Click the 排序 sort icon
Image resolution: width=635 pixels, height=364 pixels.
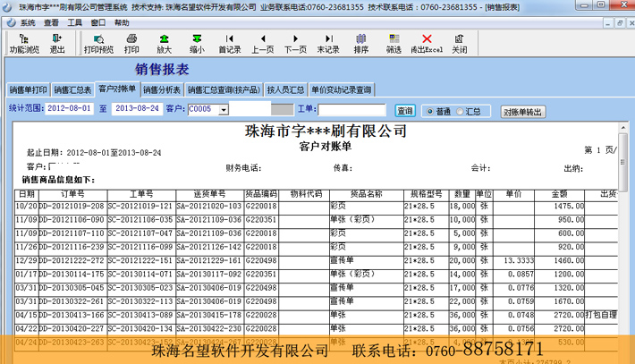click(x=360, y=44)
